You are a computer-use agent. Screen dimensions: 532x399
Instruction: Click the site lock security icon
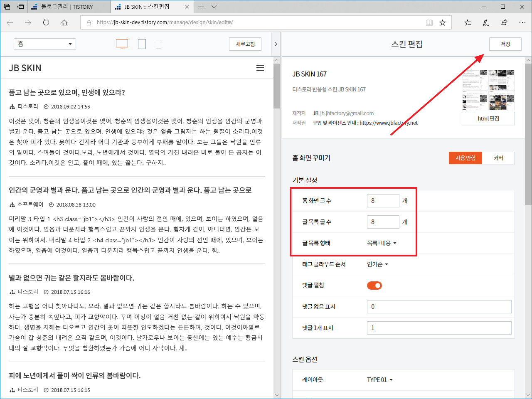[x=89, y=22]
